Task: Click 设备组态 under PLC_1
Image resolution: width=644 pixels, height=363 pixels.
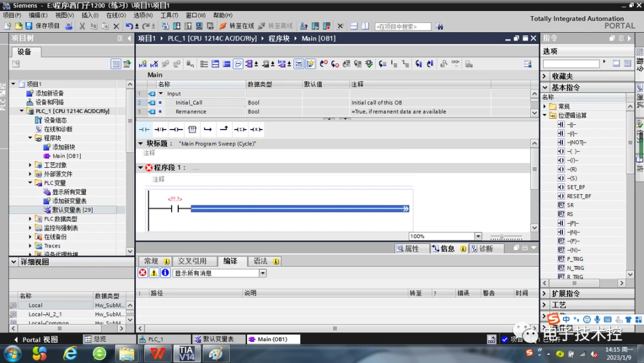Action: 55,120
